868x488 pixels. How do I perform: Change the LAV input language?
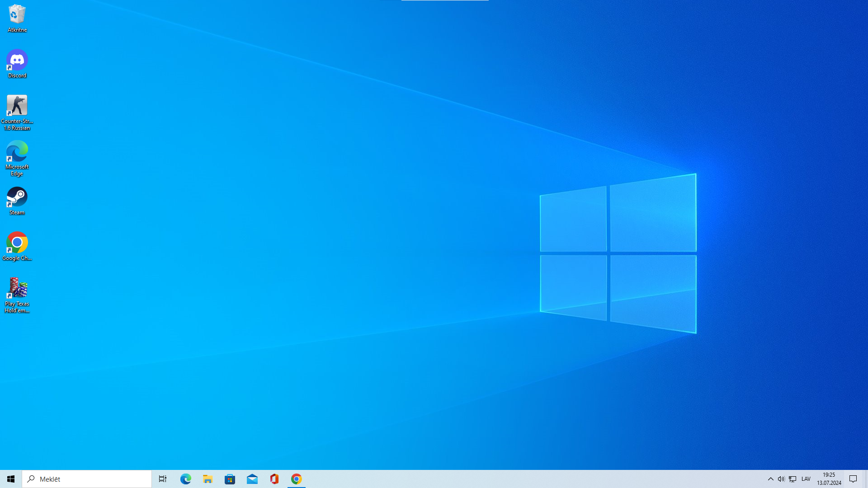coord(806,479)
